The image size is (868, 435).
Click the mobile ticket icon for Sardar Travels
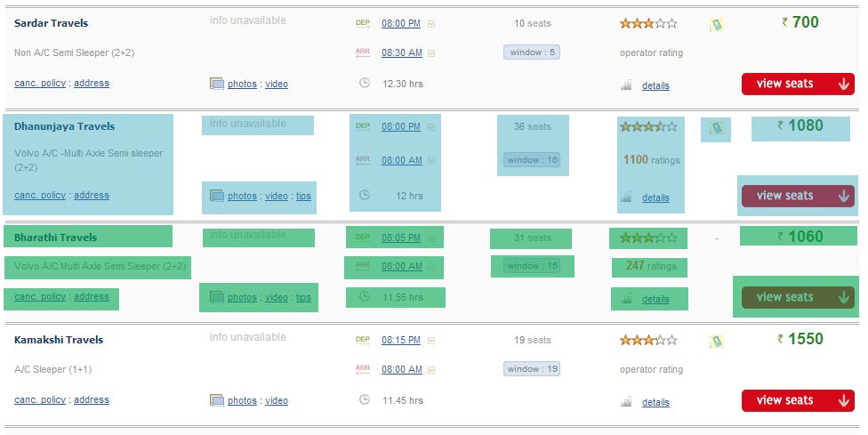(x=716, y=26)
